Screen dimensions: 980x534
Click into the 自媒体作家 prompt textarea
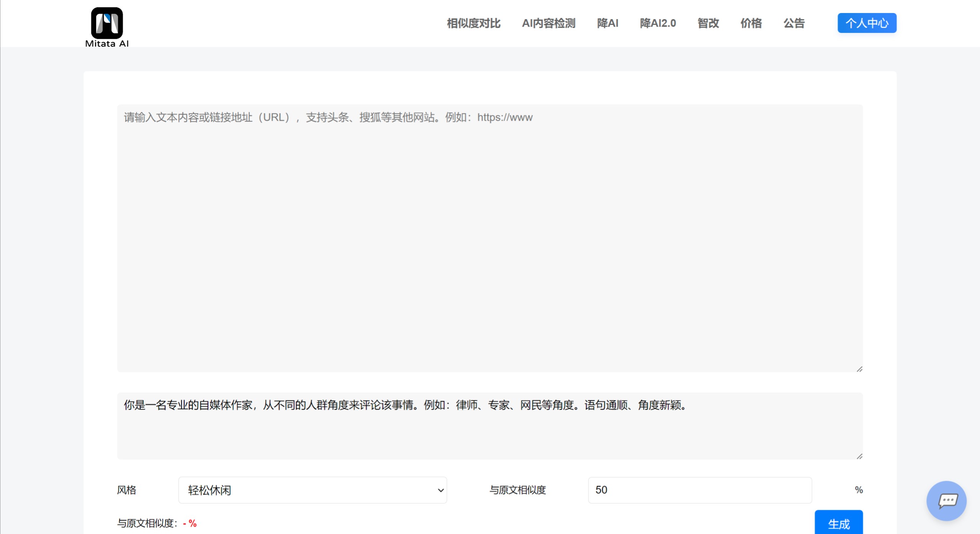[x=490, y=425]
